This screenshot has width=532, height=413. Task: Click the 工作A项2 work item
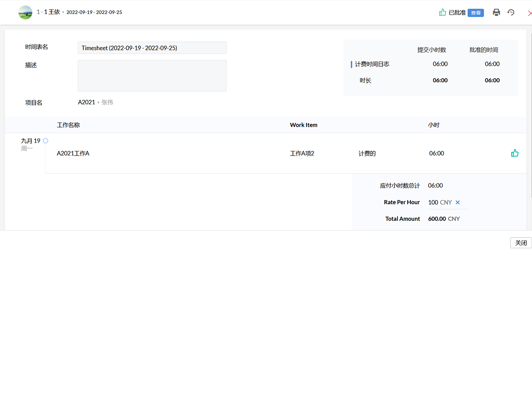(302, 154)
